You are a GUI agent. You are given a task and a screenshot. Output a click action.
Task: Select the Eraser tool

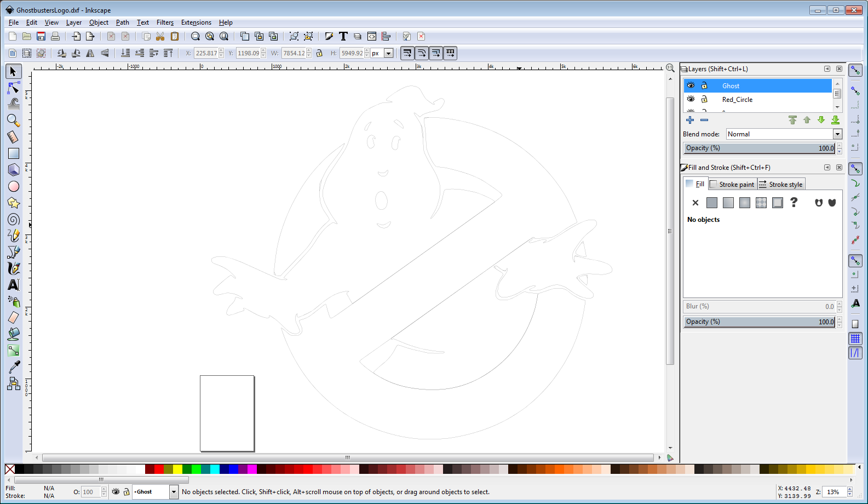coord(14,318)
